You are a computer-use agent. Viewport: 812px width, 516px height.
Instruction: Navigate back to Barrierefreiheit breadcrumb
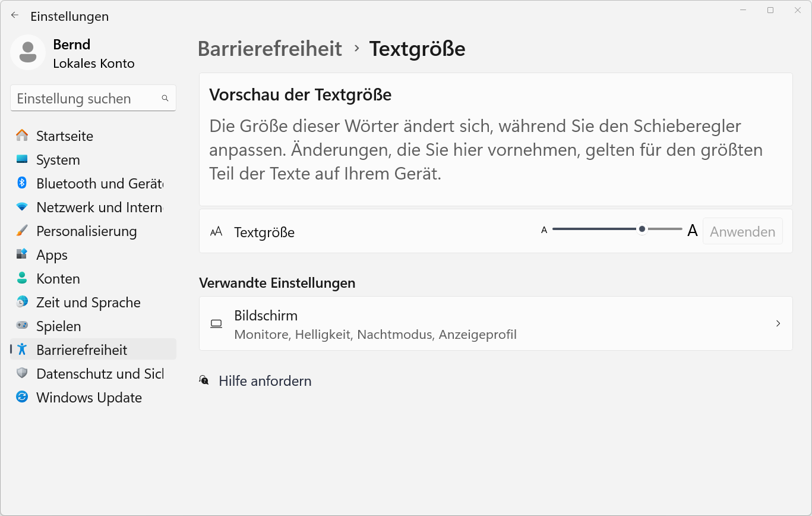click(270, 49)
